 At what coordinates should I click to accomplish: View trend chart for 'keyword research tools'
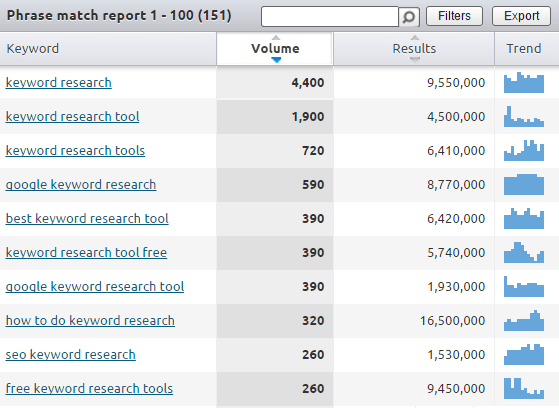point(524,150)
